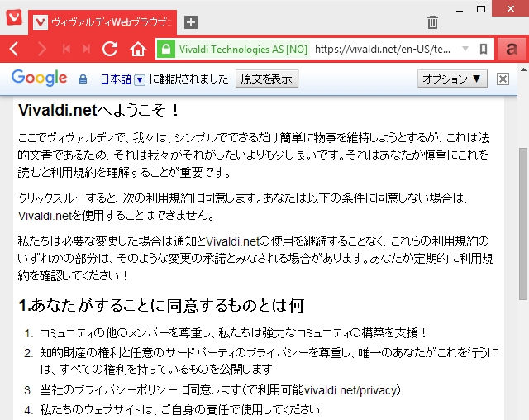Click the vertical scrollbar thumb
Screen dimensions: 529x420
[523, 223]
